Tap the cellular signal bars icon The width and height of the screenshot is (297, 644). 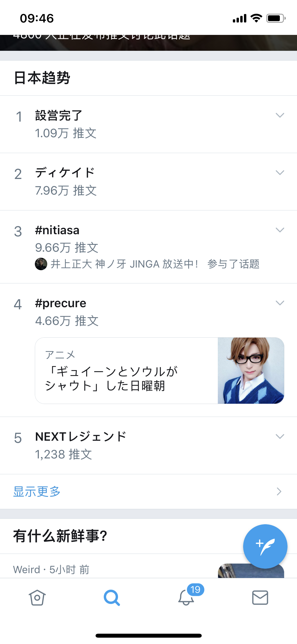pyautogui.click(x=239, y=18)
